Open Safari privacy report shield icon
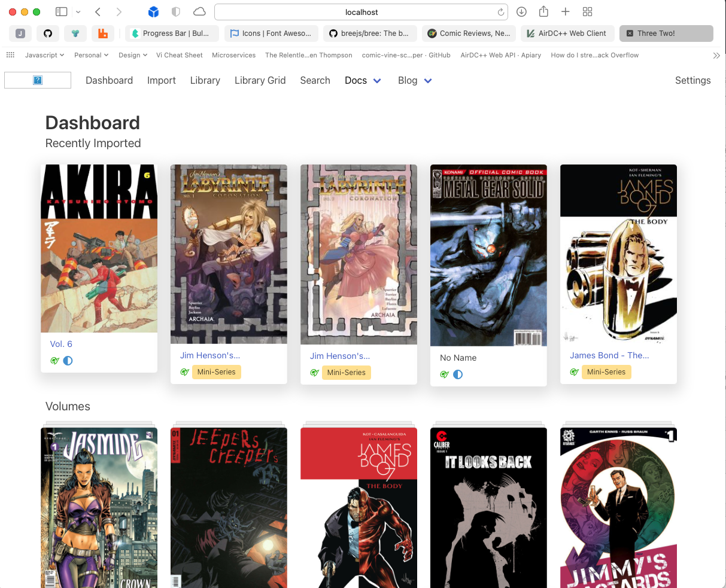 175,12
